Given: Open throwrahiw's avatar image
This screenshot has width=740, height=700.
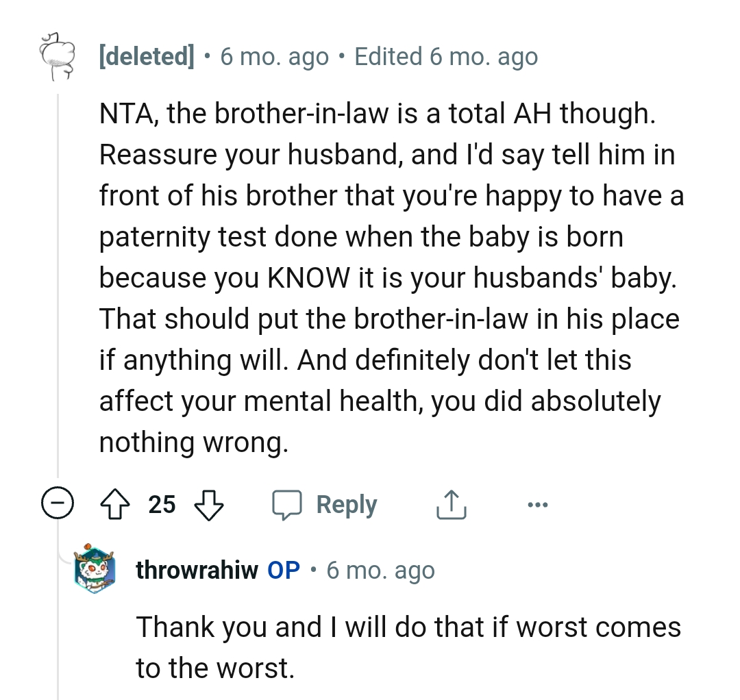Looking at the screenshot, I should (x=95, y=568).
